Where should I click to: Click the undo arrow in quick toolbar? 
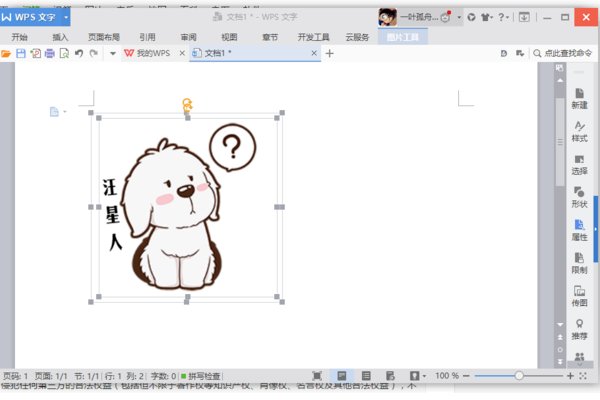tap(78, 53)
